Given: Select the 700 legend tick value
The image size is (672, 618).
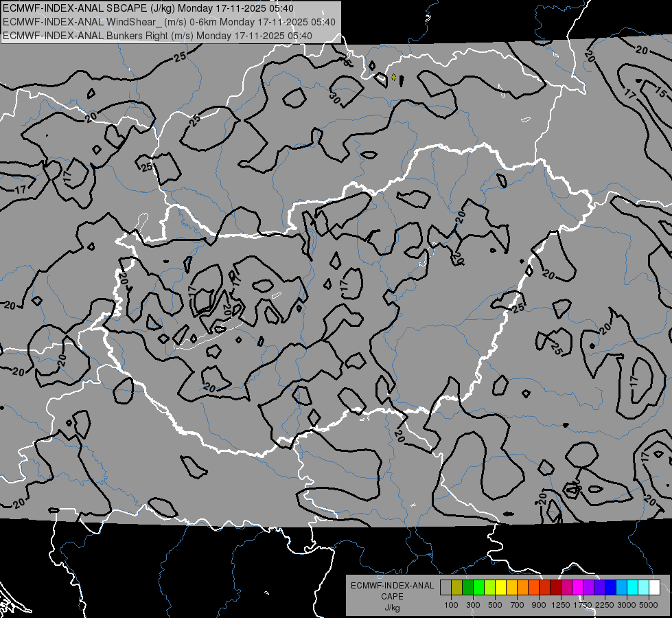Looking at the screenshot, I should pyautogui.click(x=518, y=605).
